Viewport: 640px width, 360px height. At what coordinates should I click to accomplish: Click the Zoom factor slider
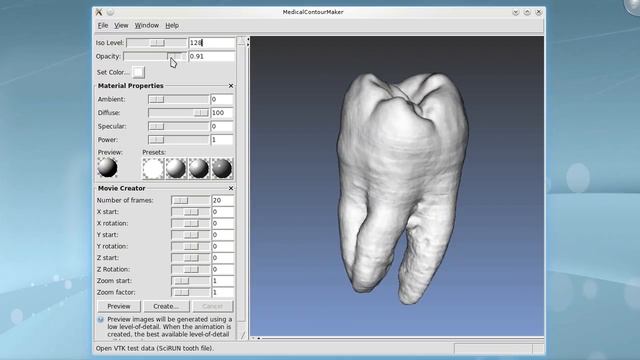(x=190, y=292)
